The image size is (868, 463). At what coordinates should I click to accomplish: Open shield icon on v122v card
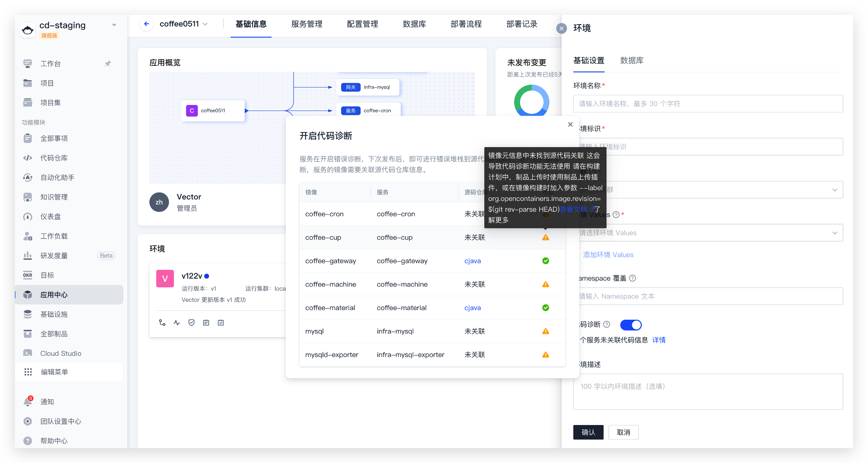191,323
